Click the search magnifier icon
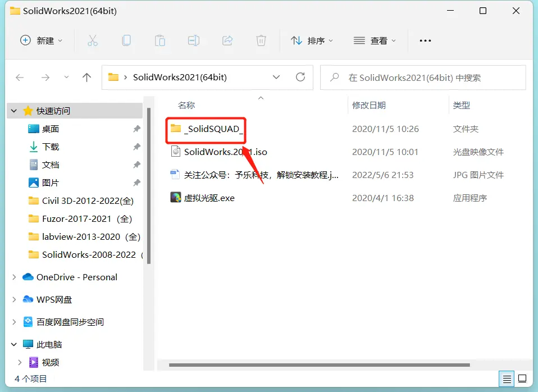This screenshot has height=392, width=538. (335, 78)
